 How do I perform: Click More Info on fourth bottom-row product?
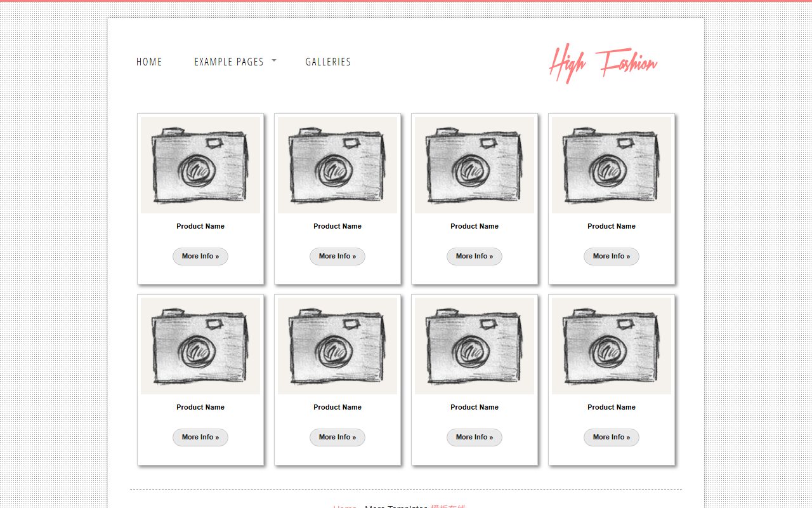pyautogui.click(x=612, y=438)
